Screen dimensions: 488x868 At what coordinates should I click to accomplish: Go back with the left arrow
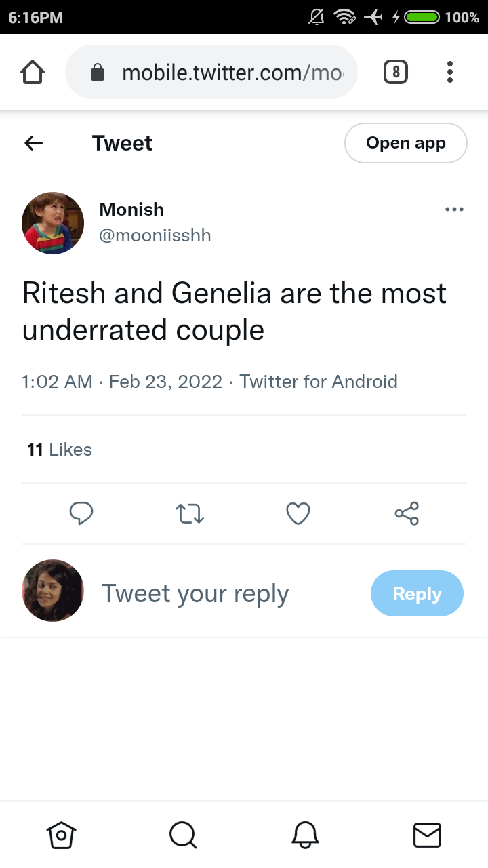pyautogui.click(x=34, y=143)
